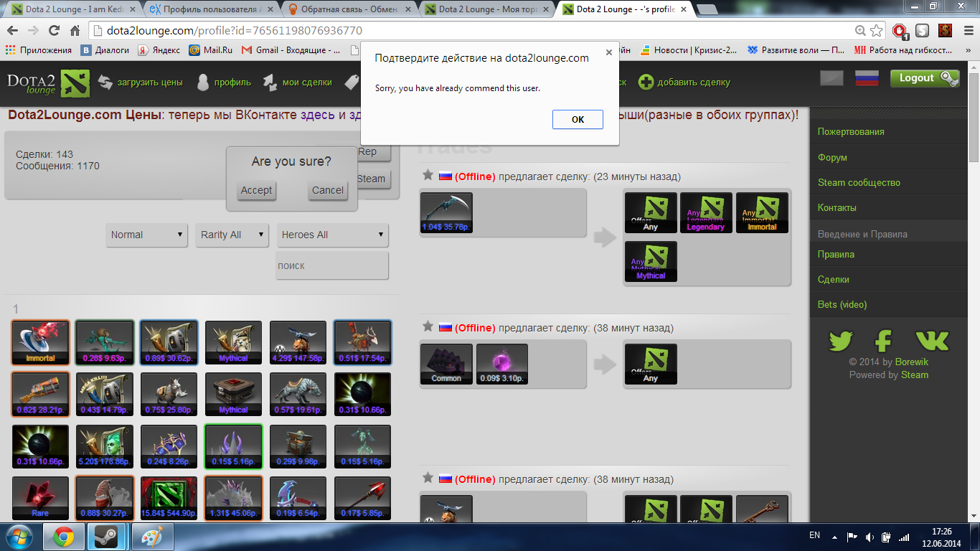Click the Any Mythical wanted item

click(651, 261)
